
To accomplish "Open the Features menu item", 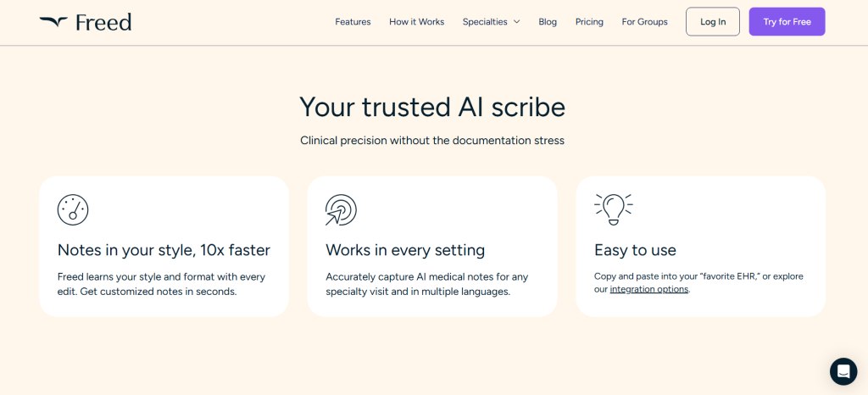I will pyautogui.click(x=353, y=22).
